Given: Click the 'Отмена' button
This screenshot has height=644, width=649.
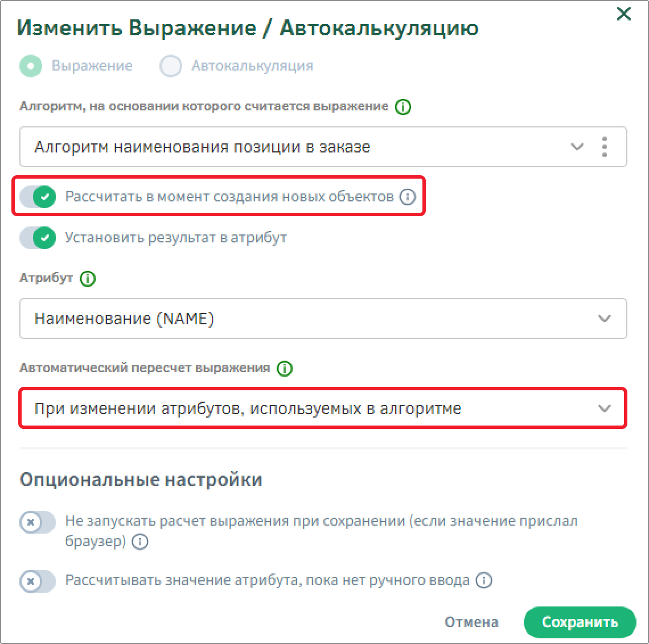Looking at the screenshot, I should (x=471, y=622).
